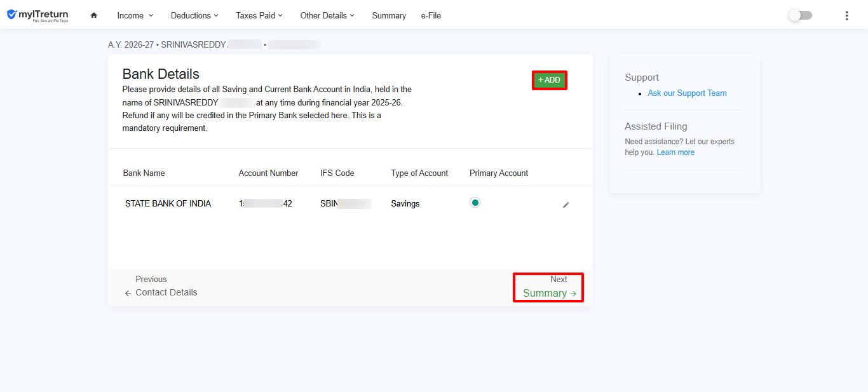This screenshot has width=868, height=392.
Task: Select the A.Y. 2026-27 breadcrumb text
Action: [x=130, y=45]
